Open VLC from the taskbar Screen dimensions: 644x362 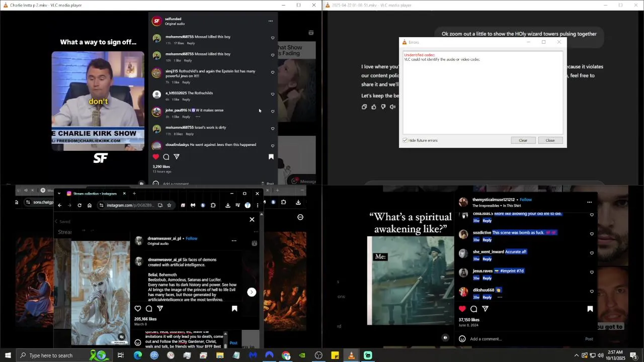point(351,355)
